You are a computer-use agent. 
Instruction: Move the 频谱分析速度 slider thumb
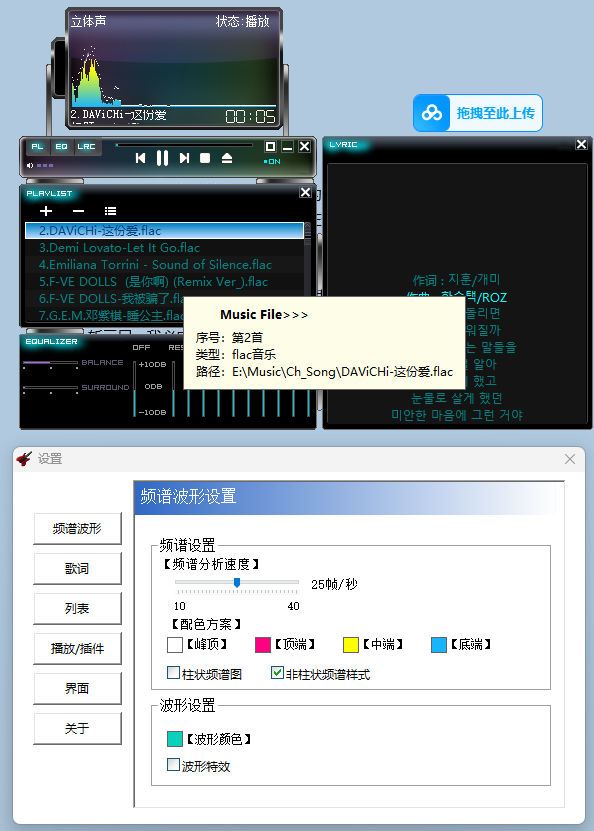(237, 583)
